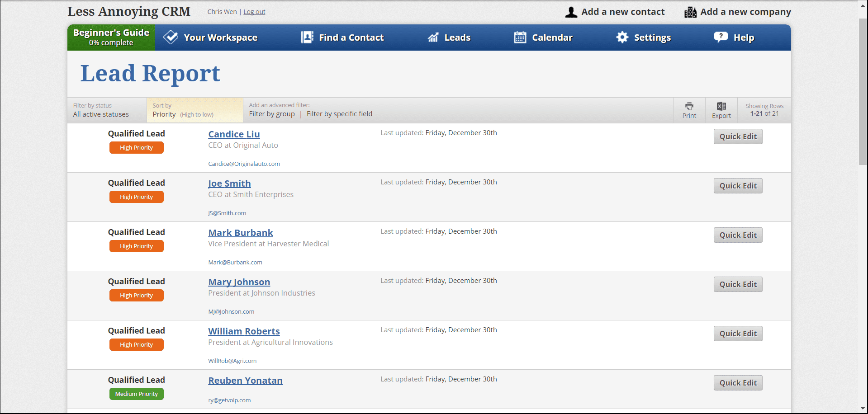Click Add a new company link
The width and height of the screenshot is (868, 414).
coord(745,12)
